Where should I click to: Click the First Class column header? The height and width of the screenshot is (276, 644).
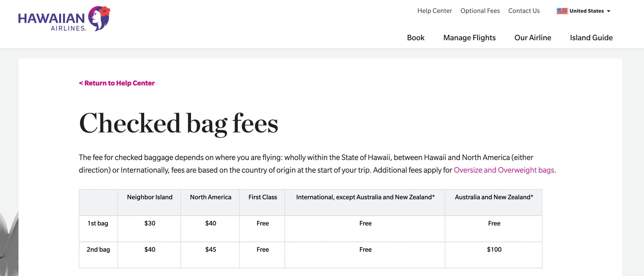point(262,197)
